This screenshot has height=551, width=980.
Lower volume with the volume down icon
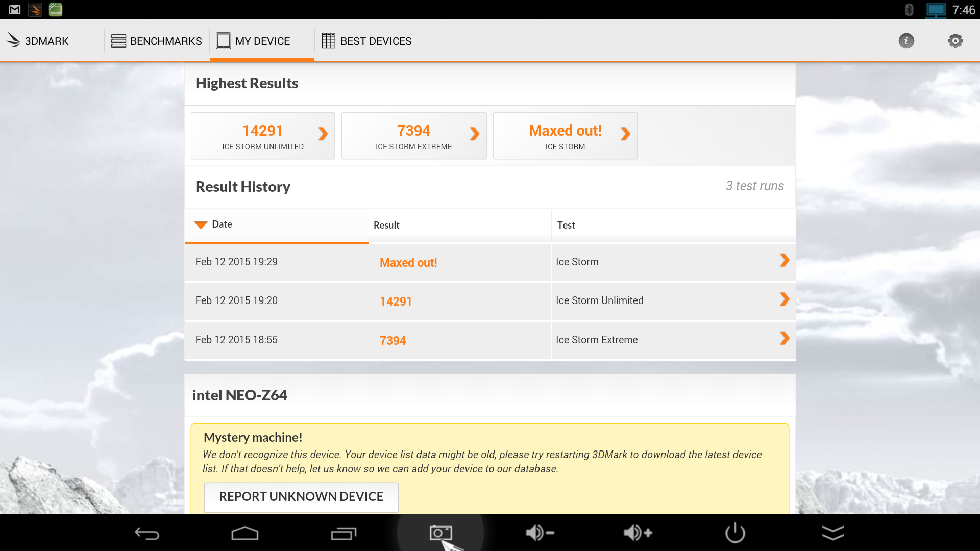click(x=540, y=533)
